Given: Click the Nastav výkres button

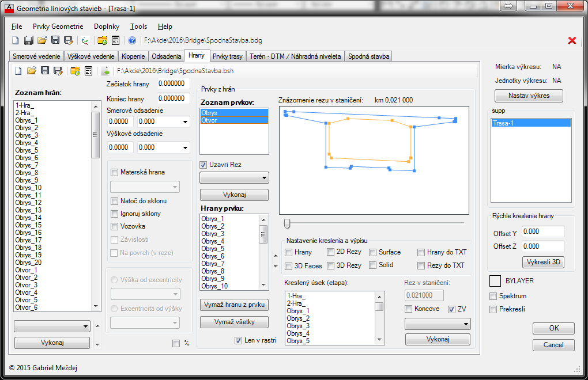Looking at the screenshot, I should click(x=529, y=96).
